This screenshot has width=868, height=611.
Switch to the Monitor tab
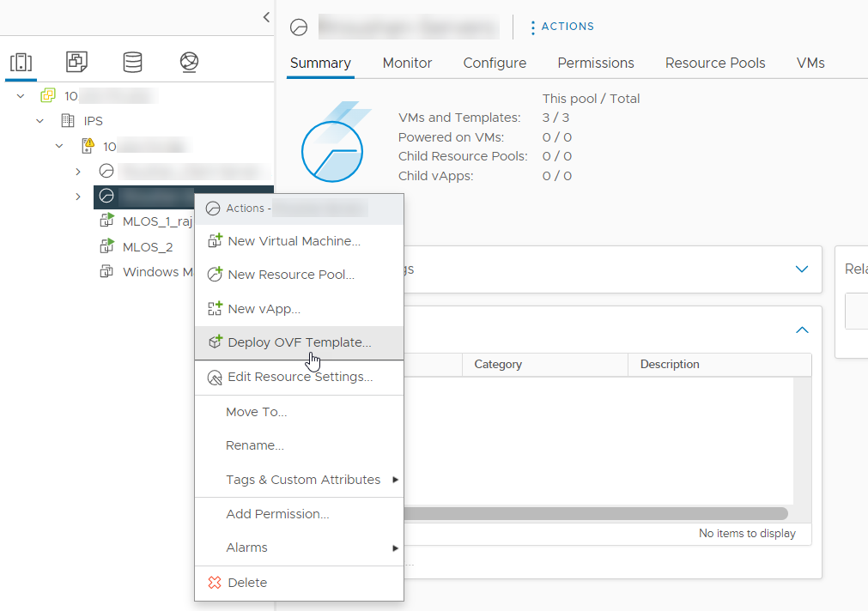click(407, 64)
